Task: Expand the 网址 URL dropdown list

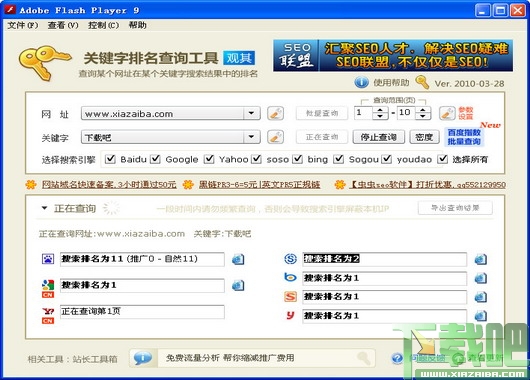Action: [x=251, y=113]
